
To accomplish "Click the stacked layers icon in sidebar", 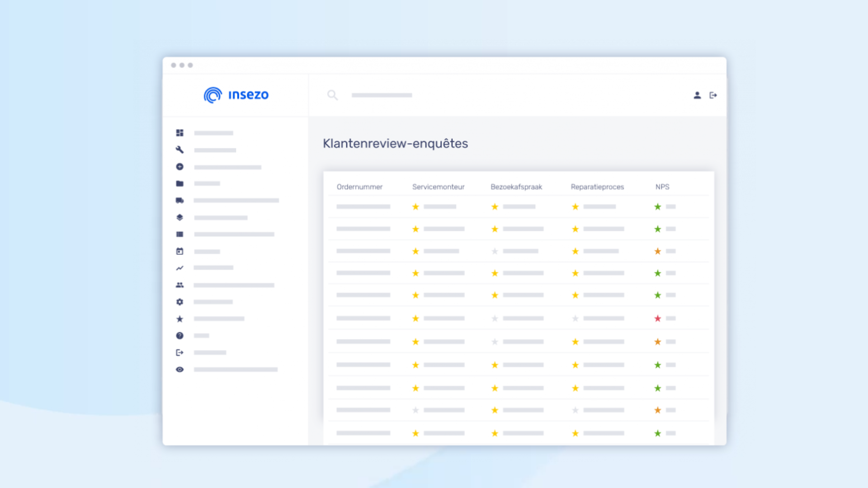I will [x=179, y=217].
